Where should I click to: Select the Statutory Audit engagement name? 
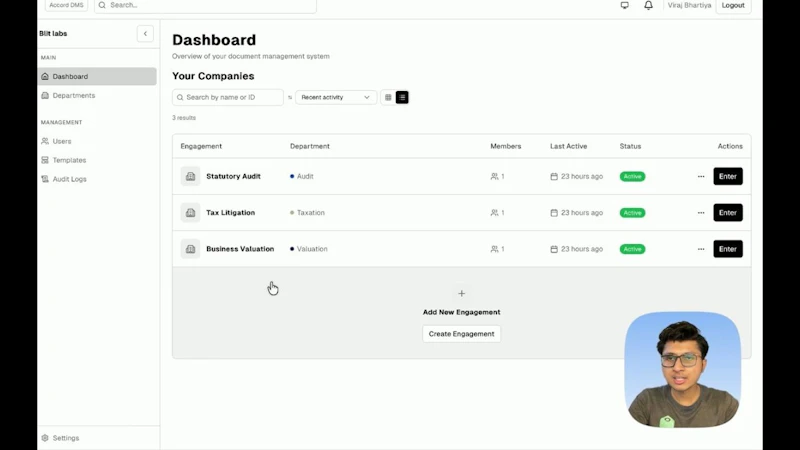(233, 177)
